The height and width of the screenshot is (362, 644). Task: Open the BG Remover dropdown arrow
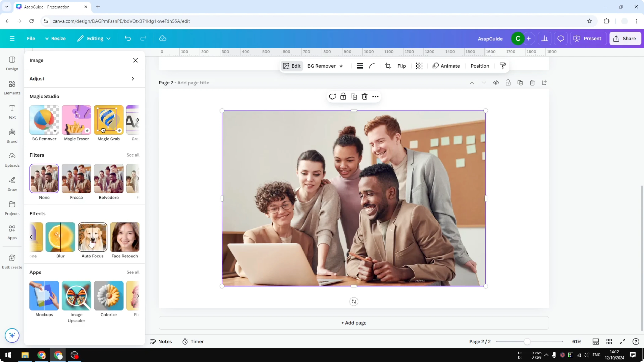point(342,66)
